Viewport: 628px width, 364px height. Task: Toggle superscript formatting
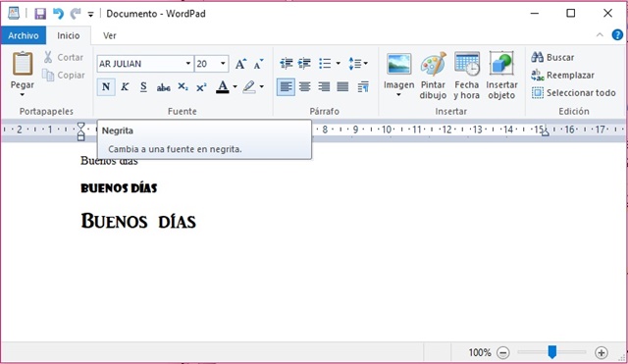pos(201,87)
